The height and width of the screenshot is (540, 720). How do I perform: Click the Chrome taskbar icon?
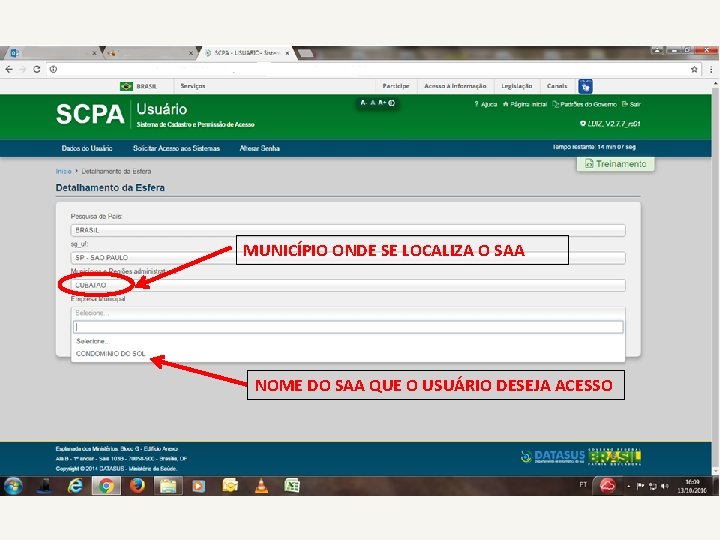(106, 486)
